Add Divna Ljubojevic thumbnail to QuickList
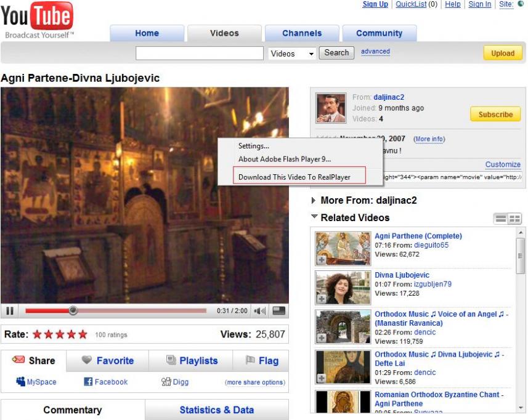 coord(321,299)
